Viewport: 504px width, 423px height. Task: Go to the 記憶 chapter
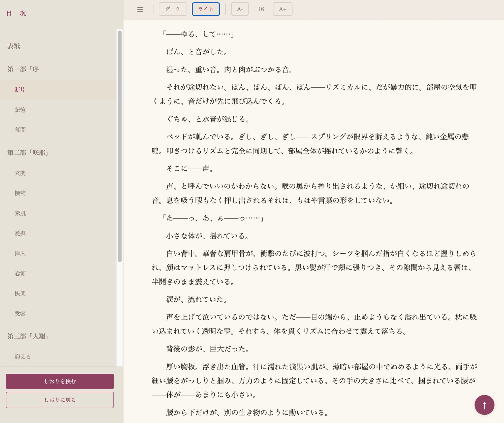[20, 110]
